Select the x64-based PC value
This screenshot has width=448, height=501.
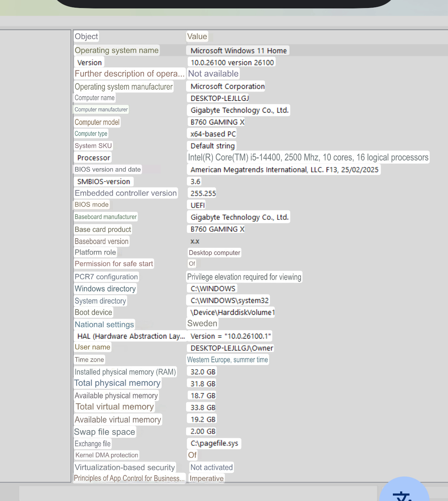(213, 134)
